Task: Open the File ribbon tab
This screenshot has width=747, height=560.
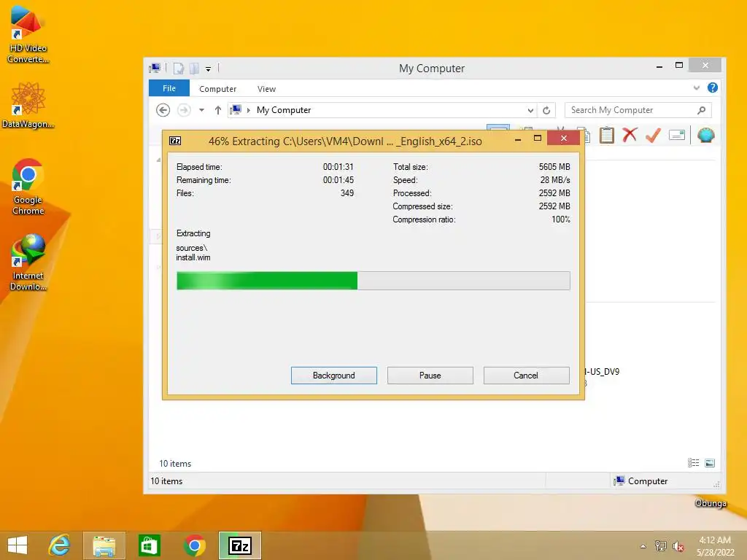Action: click(169, 88)
